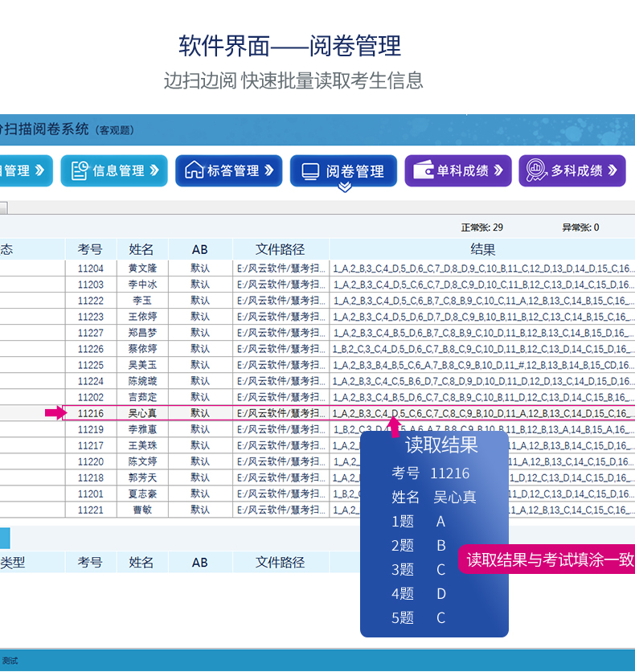Click the 默认 cell in 曹敏's row
Viewport: 635px width, 672px height.
pyautogui.click(x=200, y=510)
